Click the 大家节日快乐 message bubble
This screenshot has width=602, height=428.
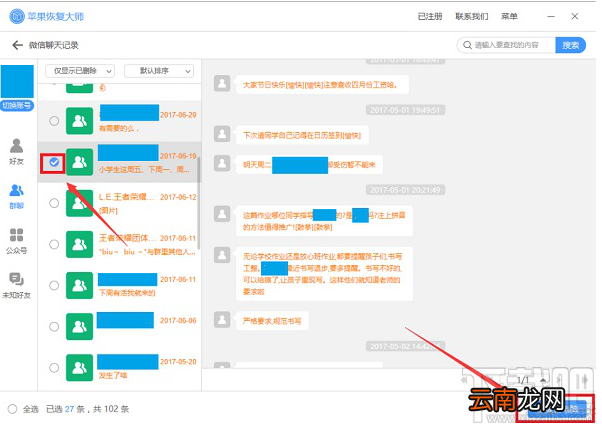322,84
